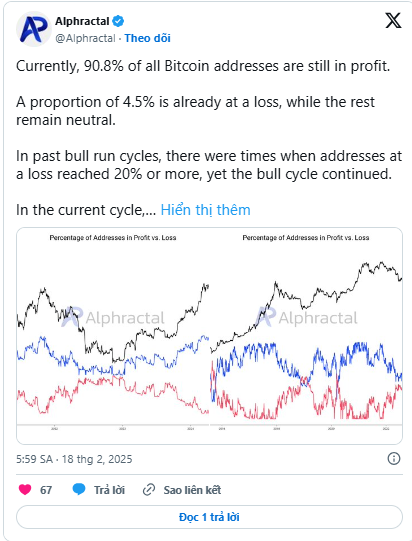Click the blue verified badge

[118, 21]
